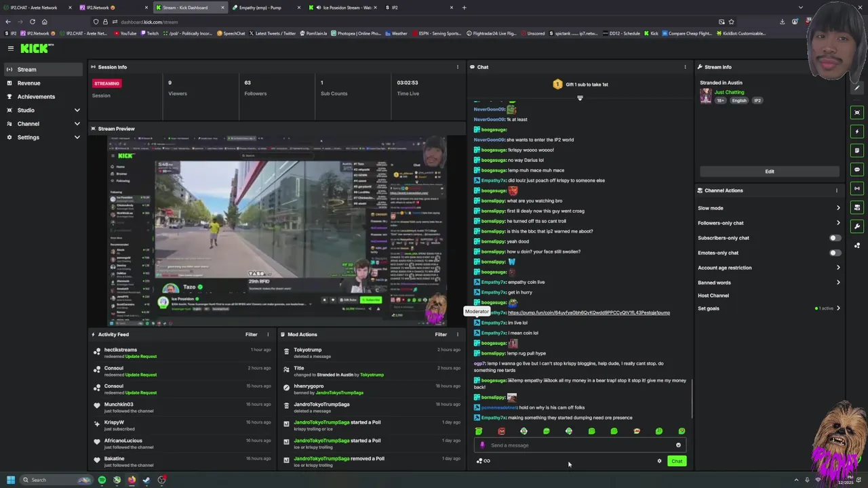Open Session info panel options menu

tap(457, 67)
